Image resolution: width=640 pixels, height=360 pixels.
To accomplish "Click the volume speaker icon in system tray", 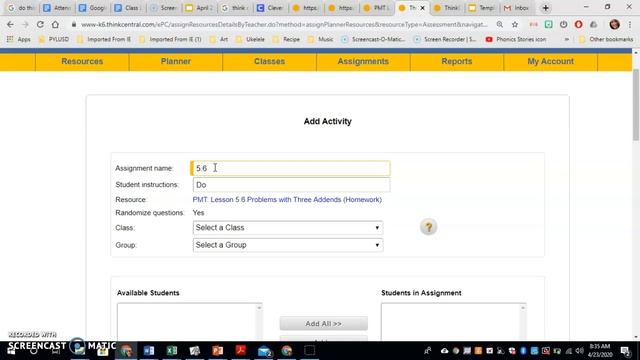I will click(580, 351).
